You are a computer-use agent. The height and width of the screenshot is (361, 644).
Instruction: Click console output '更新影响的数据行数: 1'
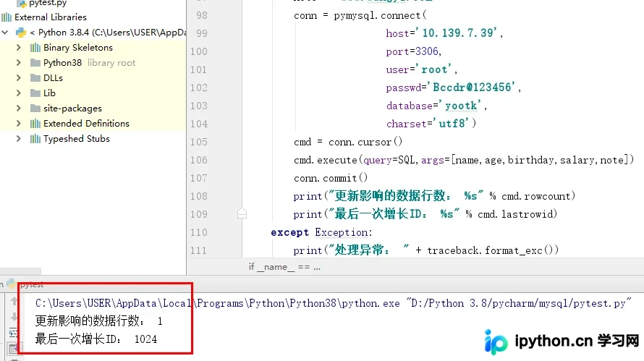99,320
